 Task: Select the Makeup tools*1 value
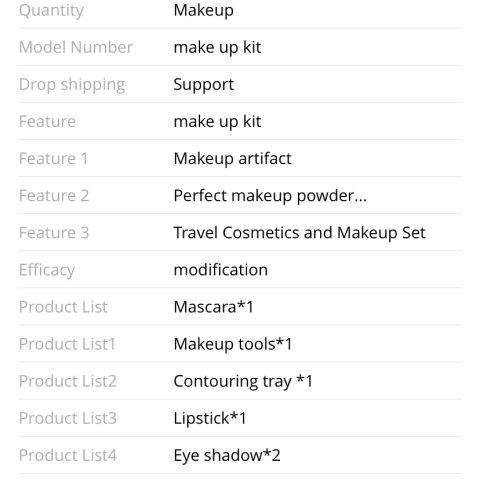tap(233, 344)
